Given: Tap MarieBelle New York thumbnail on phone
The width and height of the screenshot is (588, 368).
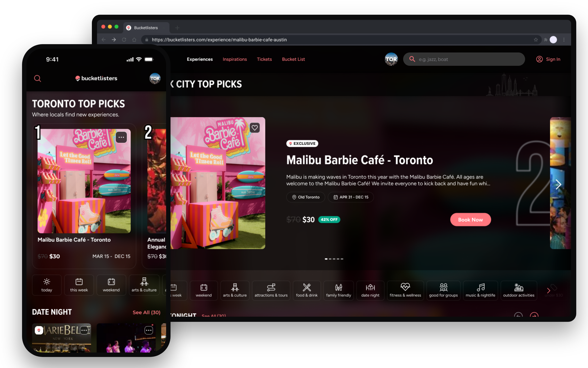Looking at the screenshot, I should [62, 338].
